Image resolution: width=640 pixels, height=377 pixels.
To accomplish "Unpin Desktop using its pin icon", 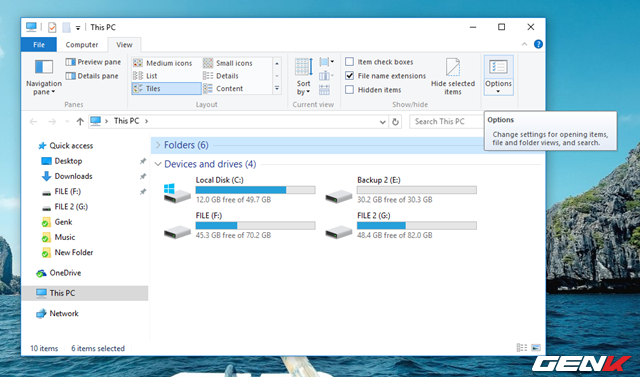I will pyautogui.click(x=143, y=162).
